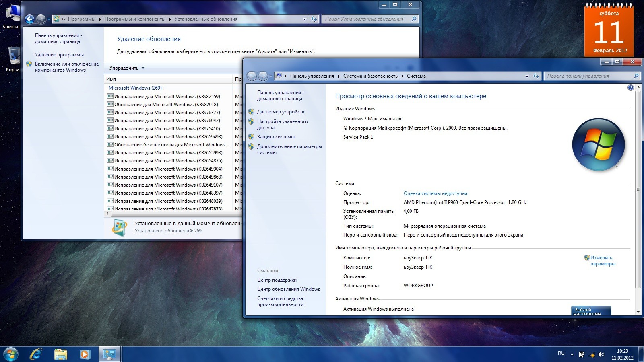The width and height of the screenshot is (644, 362).
Task: Open Защита системы link
Action: [276, 137]
